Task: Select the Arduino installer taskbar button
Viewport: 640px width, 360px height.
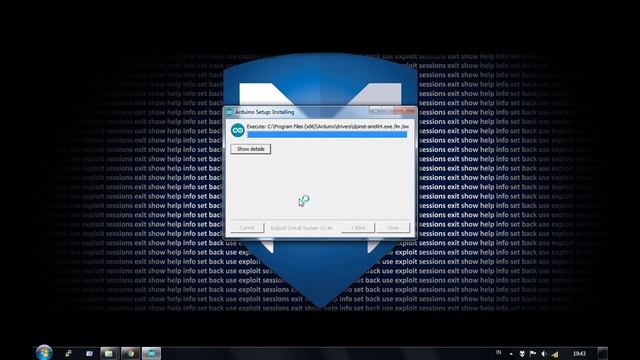Action: (151, 353)
